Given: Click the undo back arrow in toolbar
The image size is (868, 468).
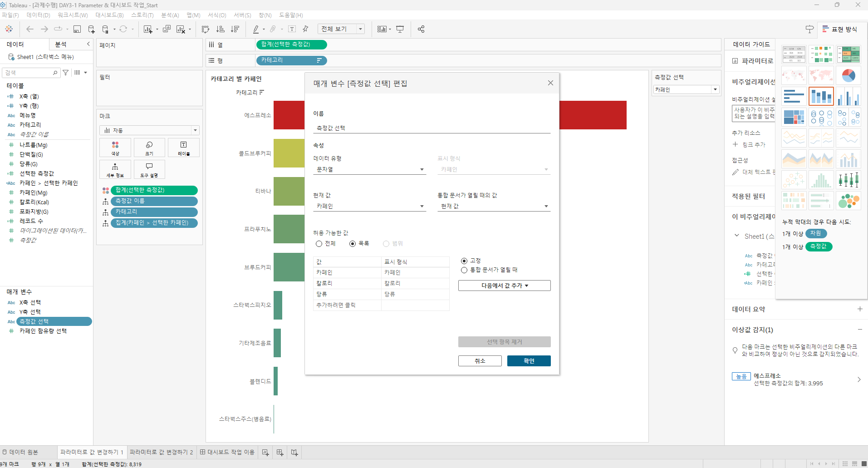Looking at the screenshot, I should [x=30, y=29].
